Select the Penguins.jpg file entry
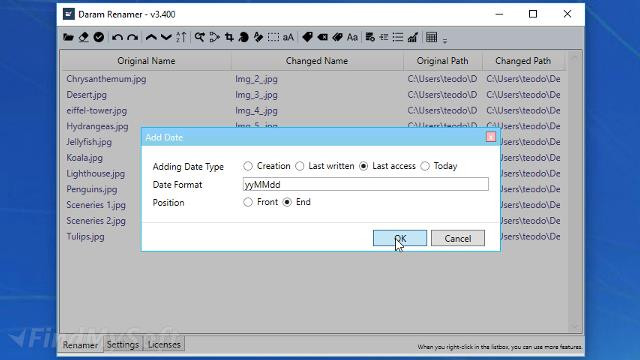Image resolution: width=640 pixels, height=360 pixels. click(92, 189)
